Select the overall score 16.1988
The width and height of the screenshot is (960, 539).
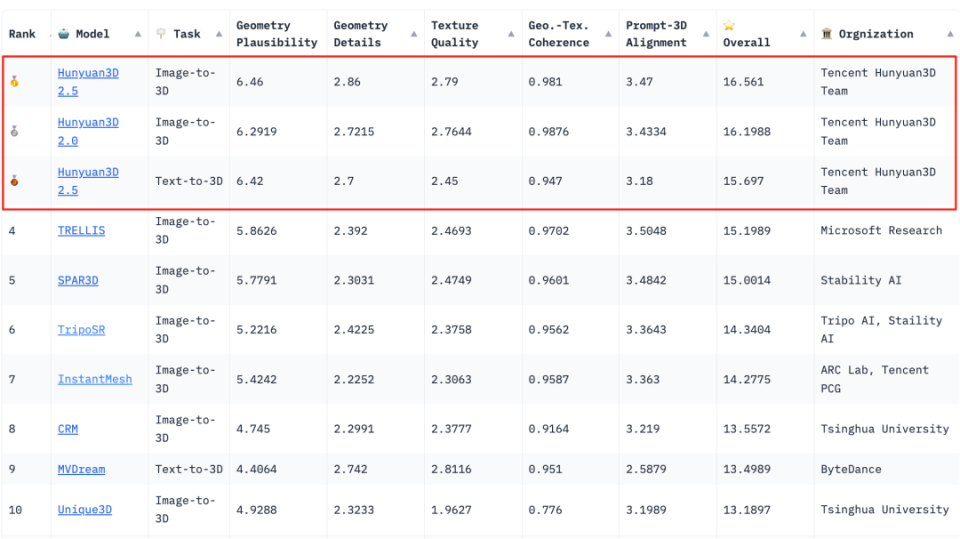coord(746,131)
